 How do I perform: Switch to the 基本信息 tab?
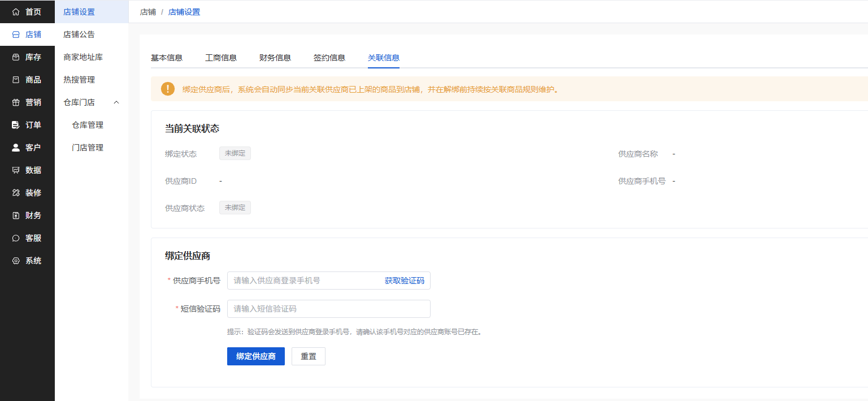coord(167,58)
